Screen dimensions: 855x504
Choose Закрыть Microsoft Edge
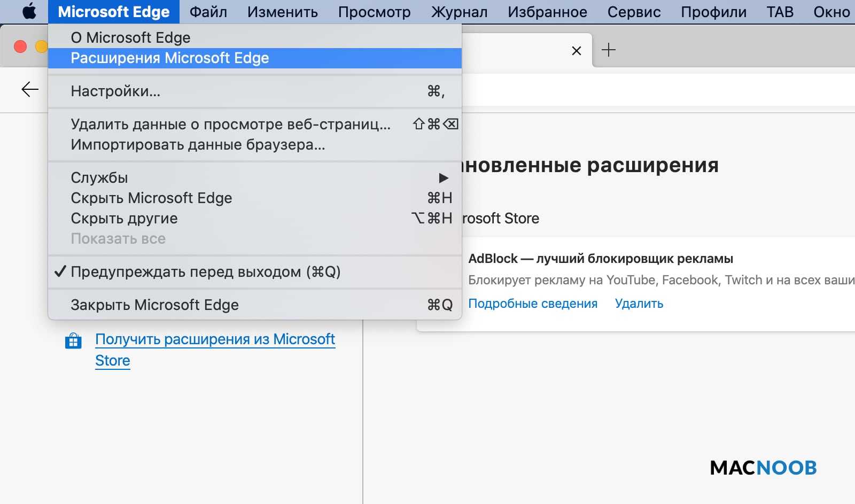tap(255, 305)
